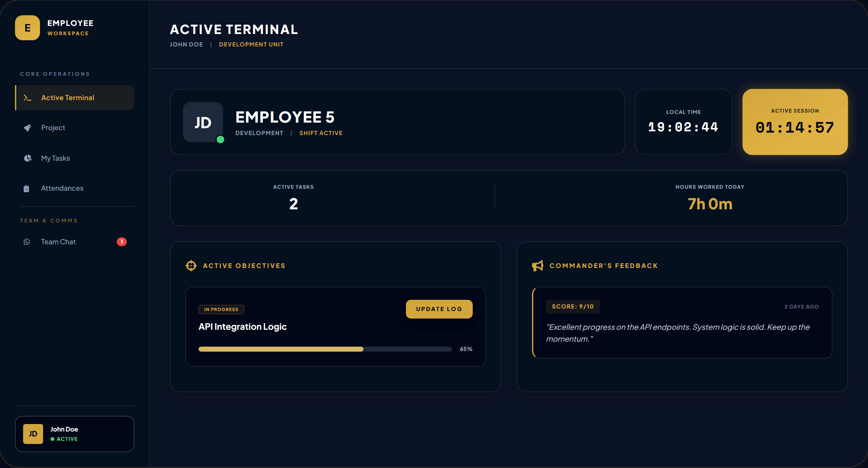Click the Active Tasks count value
868x468 pixels.
[x=293, y=204]
